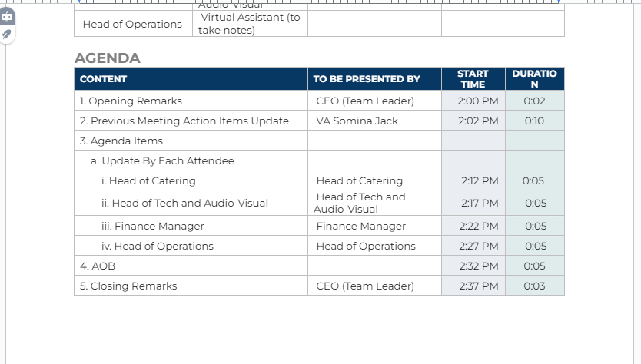Click the left ruler indent marker

tap(79, 2)
